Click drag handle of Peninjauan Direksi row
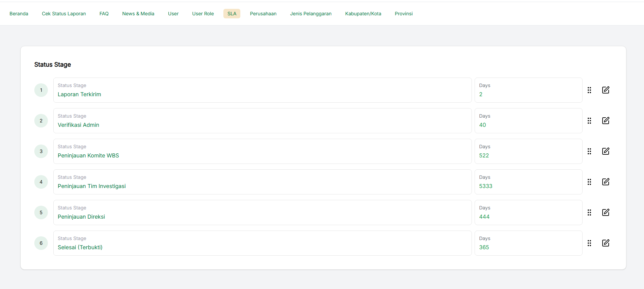Viewport: 644px width, 289px height. coord(589,213)
